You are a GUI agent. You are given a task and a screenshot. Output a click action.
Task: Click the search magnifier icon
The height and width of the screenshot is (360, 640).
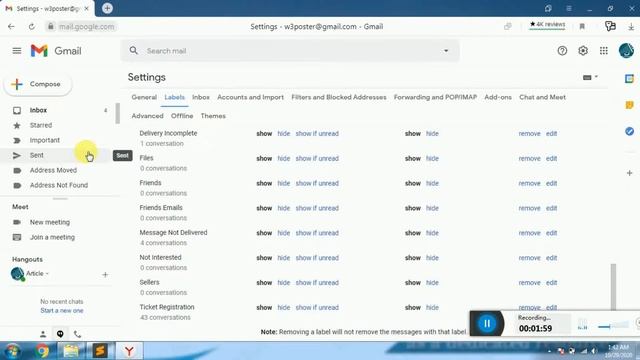pyautogui.click(x=133, y=51)
